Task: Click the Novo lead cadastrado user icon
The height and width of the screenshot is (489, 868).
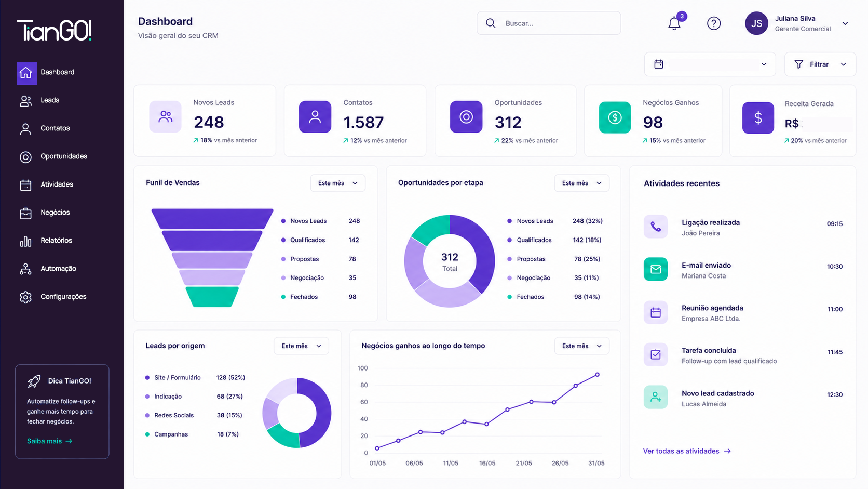Action: tap(656, 398)
